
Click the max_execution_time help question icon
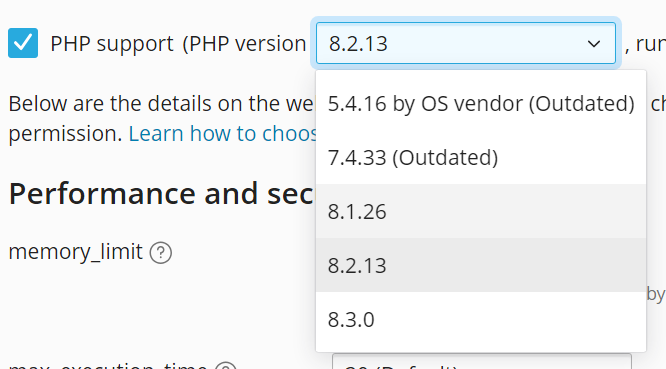click(x=226, y=365)
